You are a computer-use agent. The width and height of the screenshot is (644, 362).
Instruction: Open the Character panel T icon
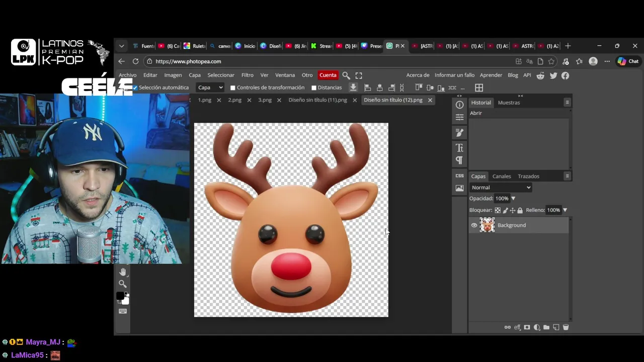tap(459, 148)
